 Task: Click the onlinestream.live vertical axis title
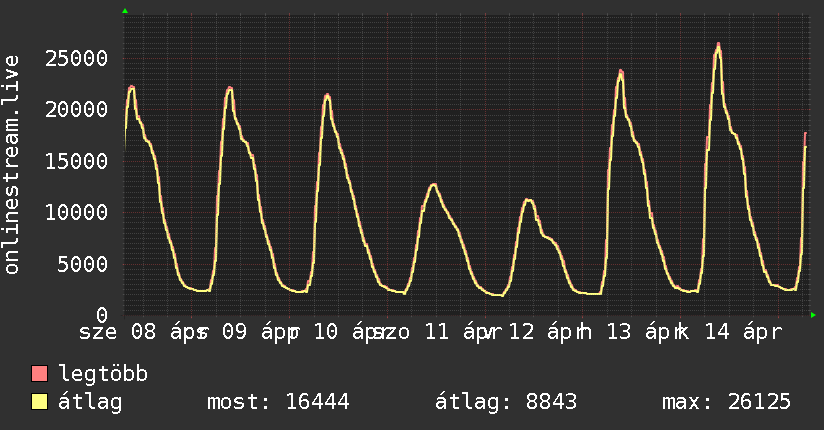12,165
